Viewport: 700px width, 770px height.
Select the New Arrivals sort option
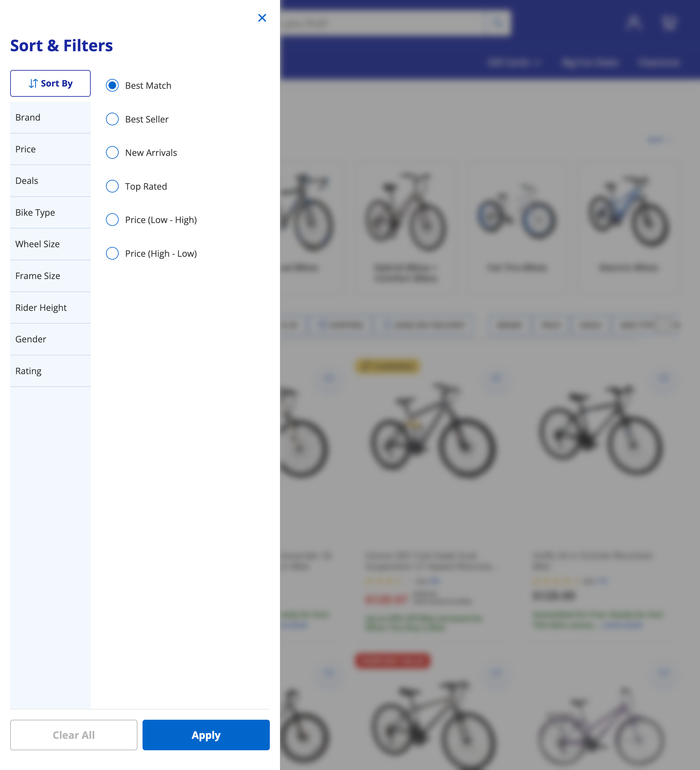click(x=112, y=152)
